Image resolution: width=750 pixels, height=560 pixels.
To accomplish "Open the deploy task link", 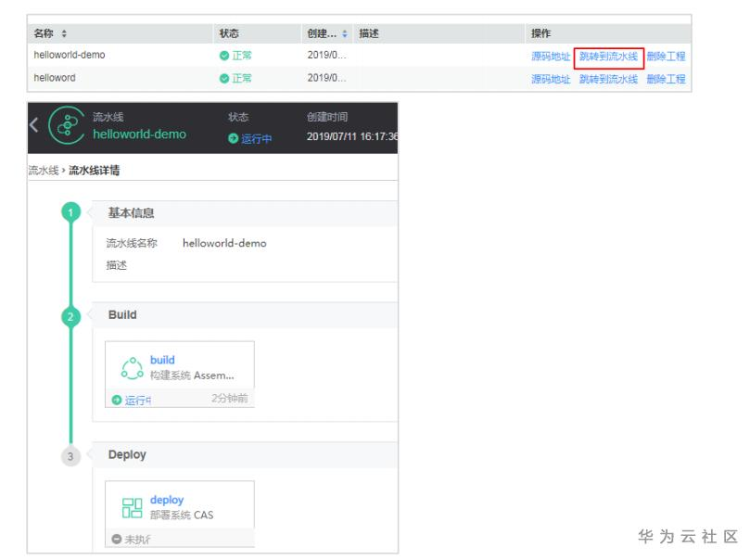I will click(x=167, y=500).
